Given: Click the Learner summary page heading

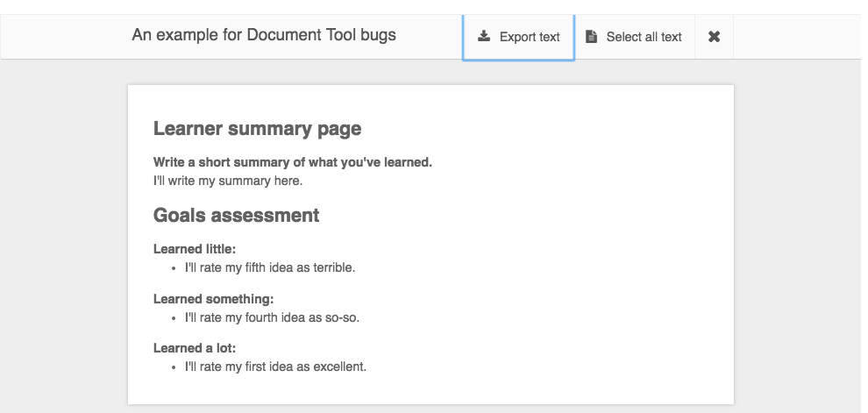Looking at the screenshot, I should [258, 128].
